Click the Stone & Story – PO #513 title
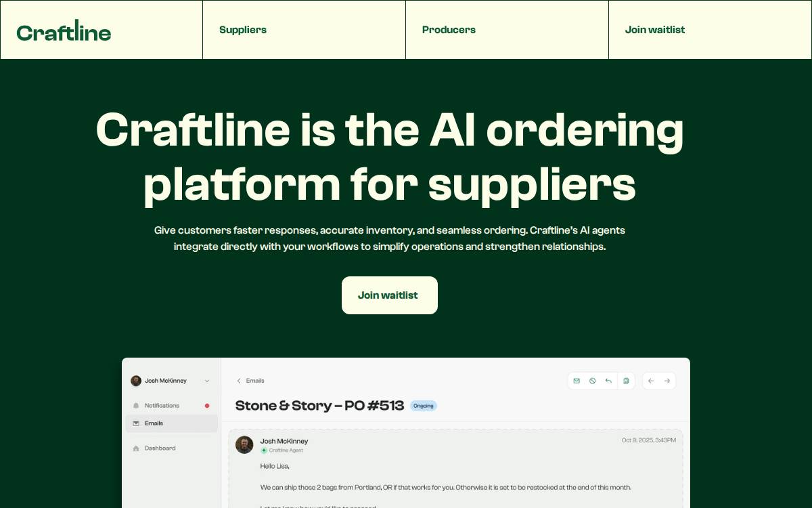Image resolution: width=812 pixels, height=508 pixels. (319, 406)
